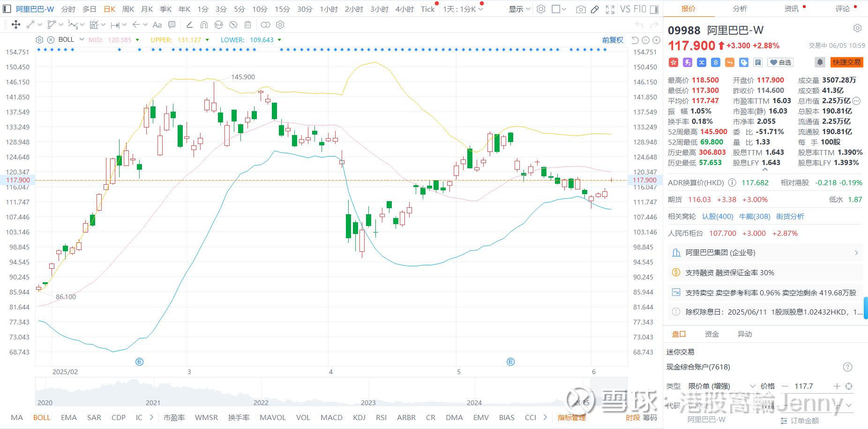Take a chart screenshot with the camera icon
The height and width of the screenshot is (429, 868).
coord(581,9)
